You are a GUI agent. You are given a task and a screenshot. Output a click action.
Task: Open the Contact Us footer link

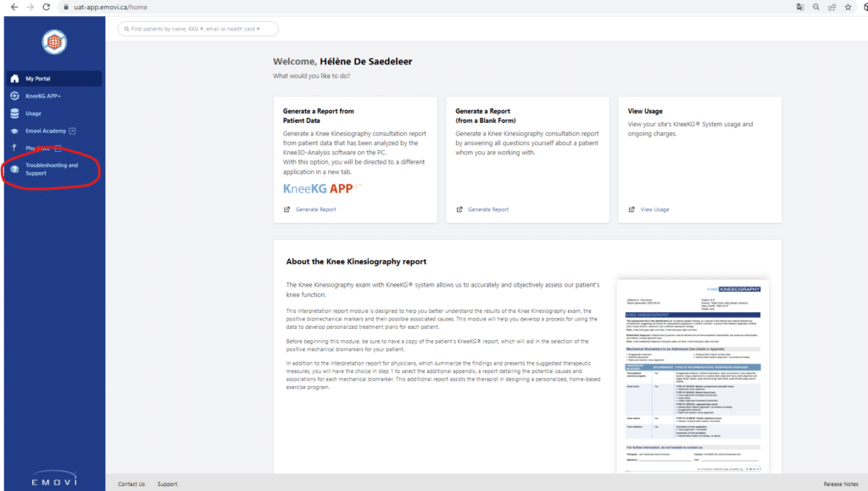coord(131,484)
